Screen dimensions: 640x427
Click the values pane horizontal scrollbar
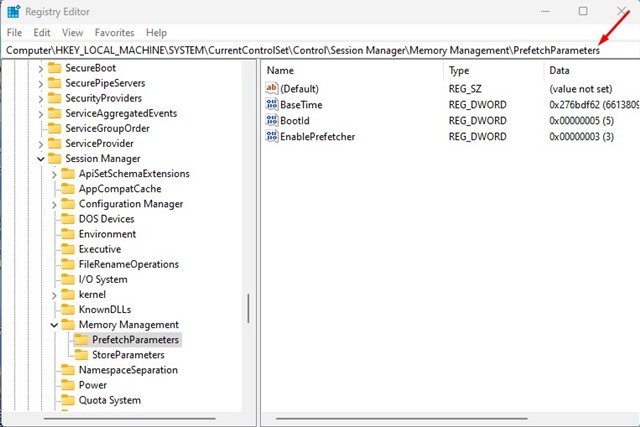(x=402, y=418)
